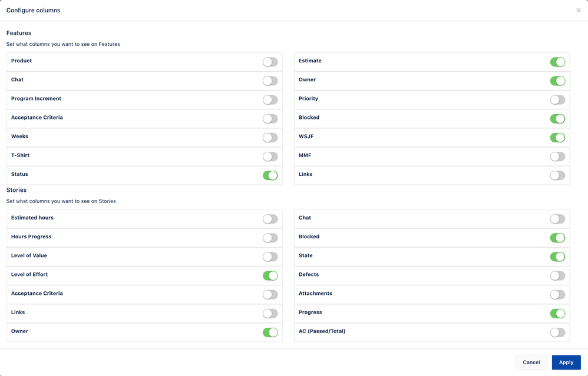This screenshot has width=588, height=376.
Task: Disable the State toggle under Stories
Action: point(557,257)
